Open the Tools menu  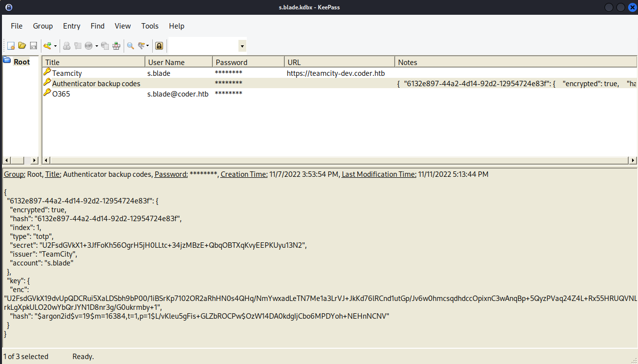tap(150, 26)
